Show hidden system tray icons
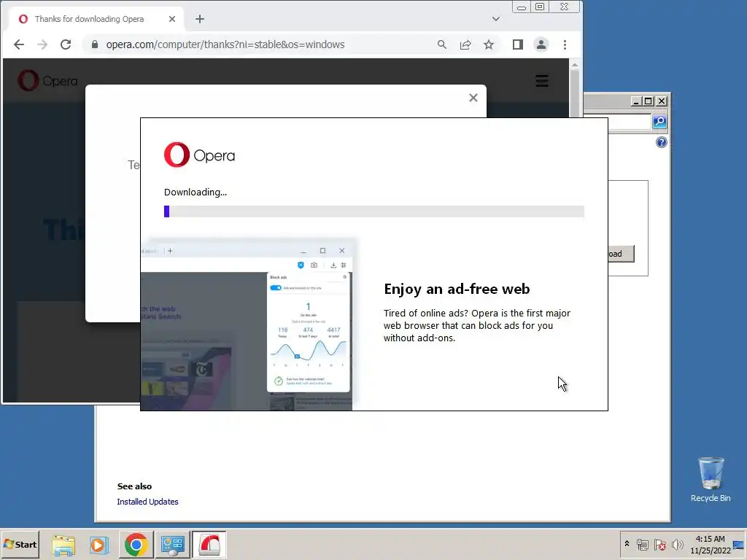Screen dimensions: 747x560 pyautogui.click(x=627, y=544)
